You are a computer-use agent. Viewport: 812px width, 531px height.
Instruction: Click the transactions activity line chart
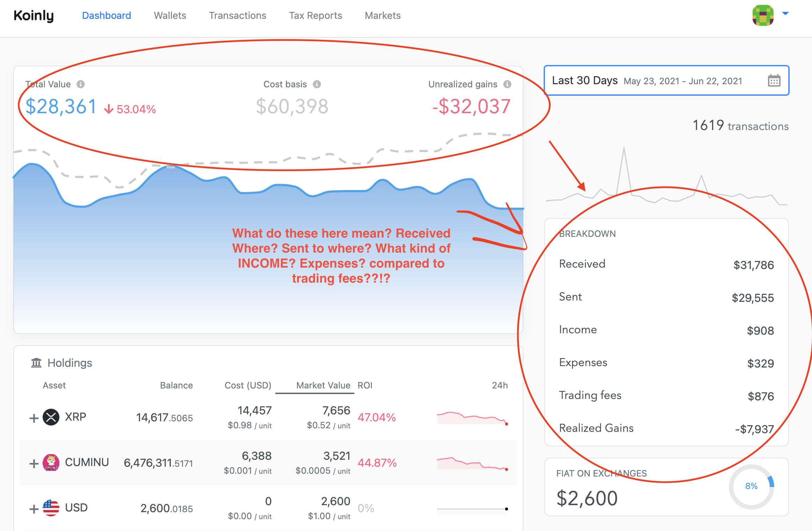[x=667, y=176]
